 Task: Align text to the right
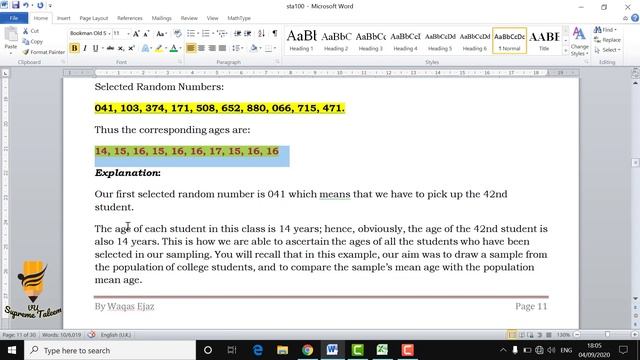[212, 49]
